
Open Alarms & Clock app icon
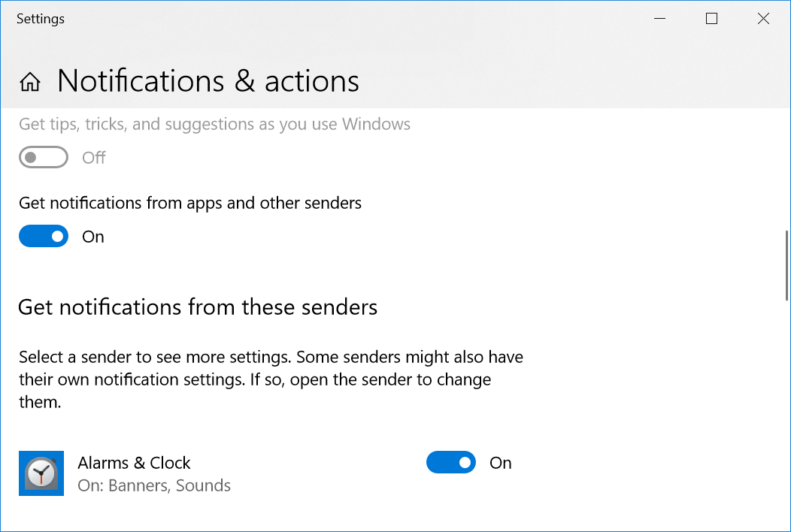click(41, 473)
